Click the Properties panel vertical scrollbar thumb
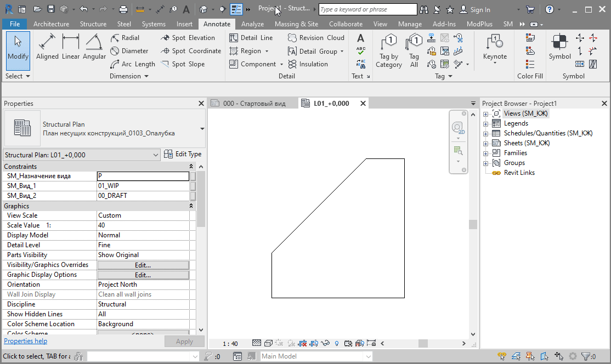 pyautogui.click(x=201, y=198)
